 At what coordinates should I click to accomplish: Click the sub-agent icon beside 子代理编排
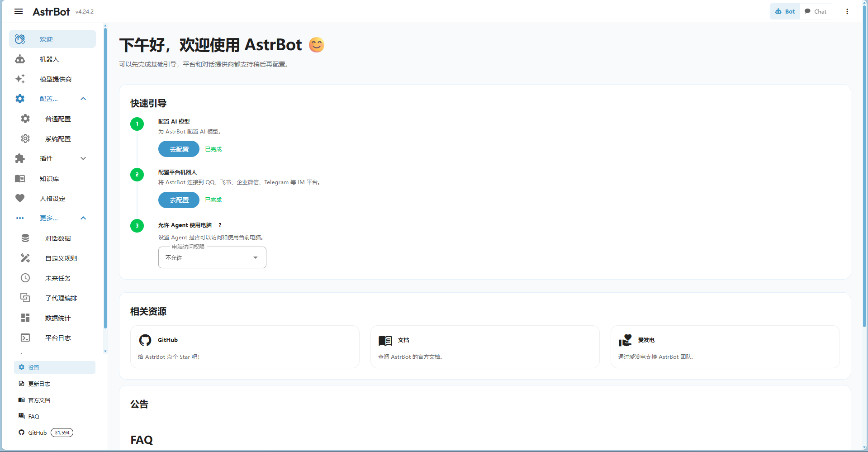(25, 298)
